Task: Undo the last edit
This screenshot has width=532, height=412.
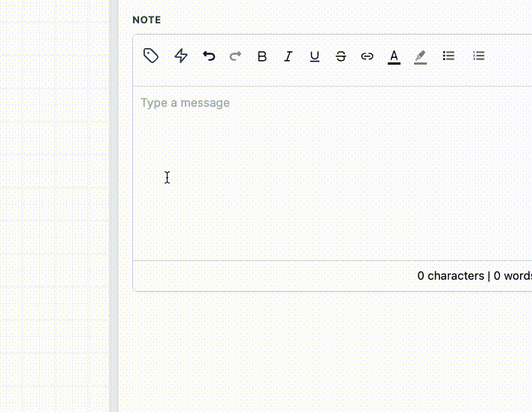Action: click(x=209, y=56)
